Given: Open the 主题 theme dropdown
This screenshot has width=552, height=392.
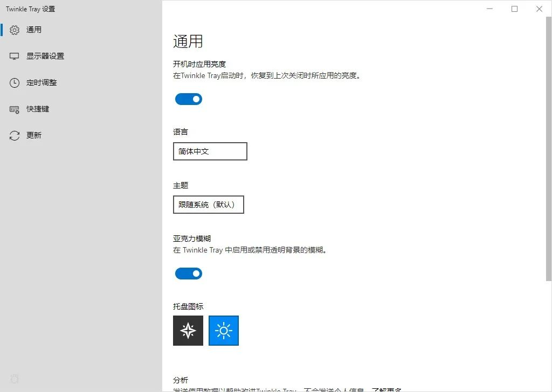Looking at the screenshot, I should tap(208, 205).
